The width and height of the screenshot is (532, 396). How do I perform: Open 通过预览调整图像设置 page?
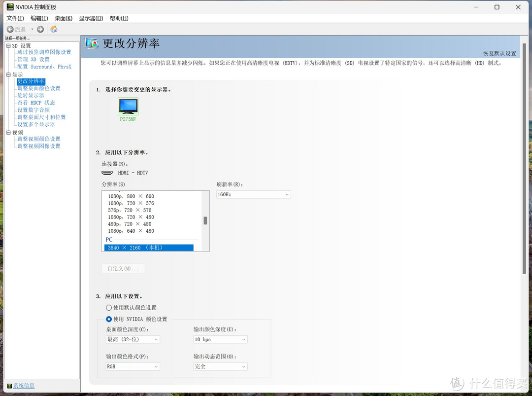tap(44, 52)
